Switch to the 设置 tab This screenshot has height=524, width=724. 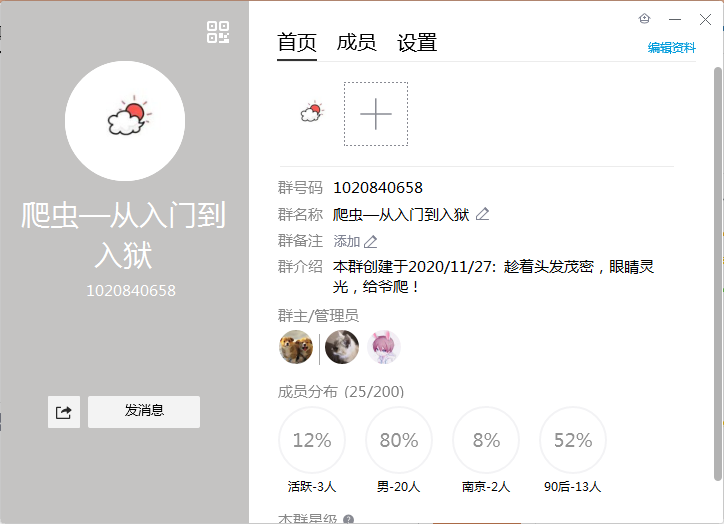[x=417, y=42]
